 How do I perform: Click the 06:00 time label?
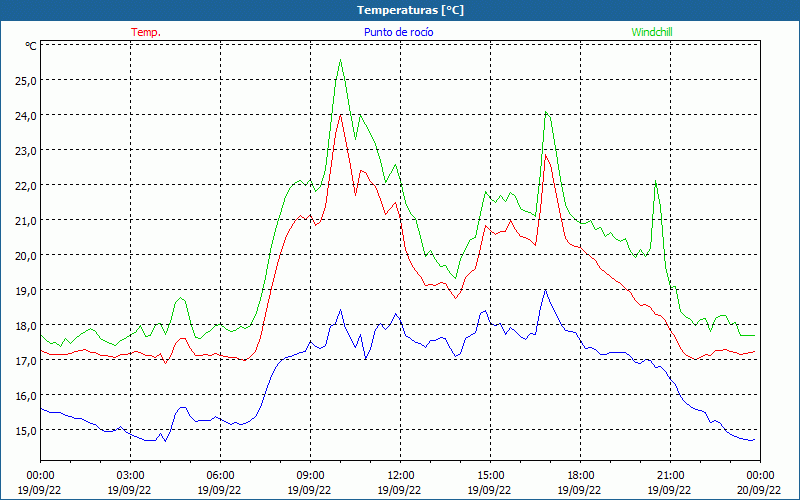pyautogui.click(x=220, y=476)
